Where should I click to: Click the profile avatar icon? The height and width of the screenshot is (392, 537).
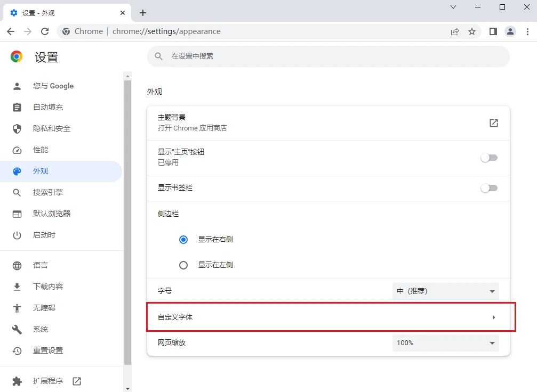[510, 31]
